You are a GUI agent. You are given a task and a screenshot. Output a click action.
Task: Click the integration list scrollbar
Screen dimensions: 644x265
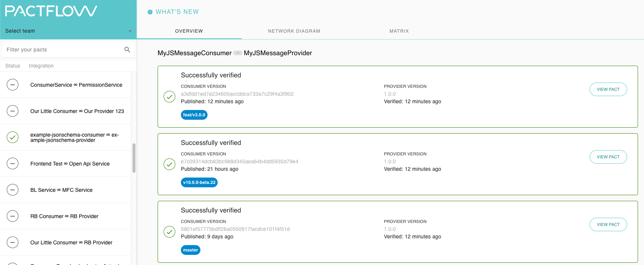(134, 158)
